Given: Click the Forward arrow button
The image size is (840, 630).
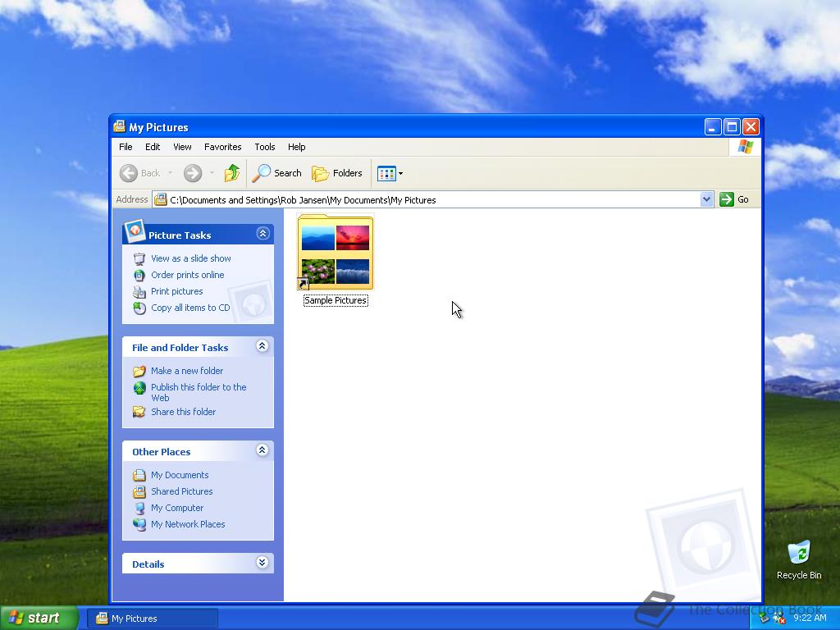Looking at the screenshot, I should coord(193,173).
